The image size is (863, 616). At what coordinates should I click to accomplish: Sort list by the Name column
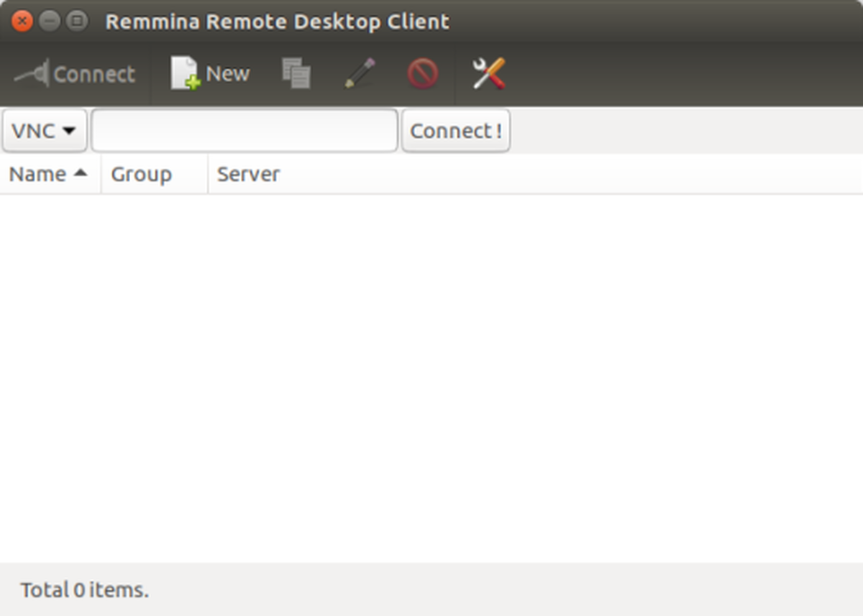click(x=50, y=174)
